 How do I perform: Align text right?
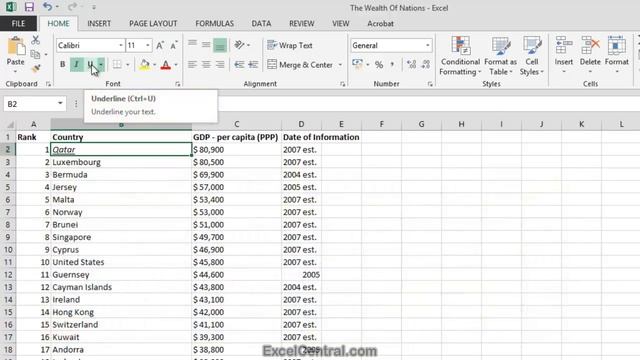click(220, 64)
